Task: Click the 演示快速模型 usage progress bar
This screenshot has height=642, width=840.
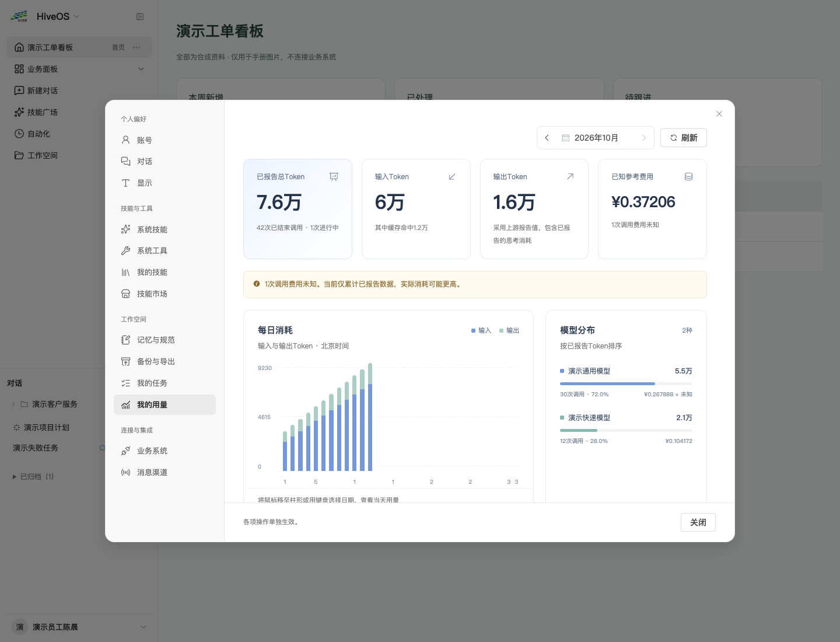Action: (626, 430)
